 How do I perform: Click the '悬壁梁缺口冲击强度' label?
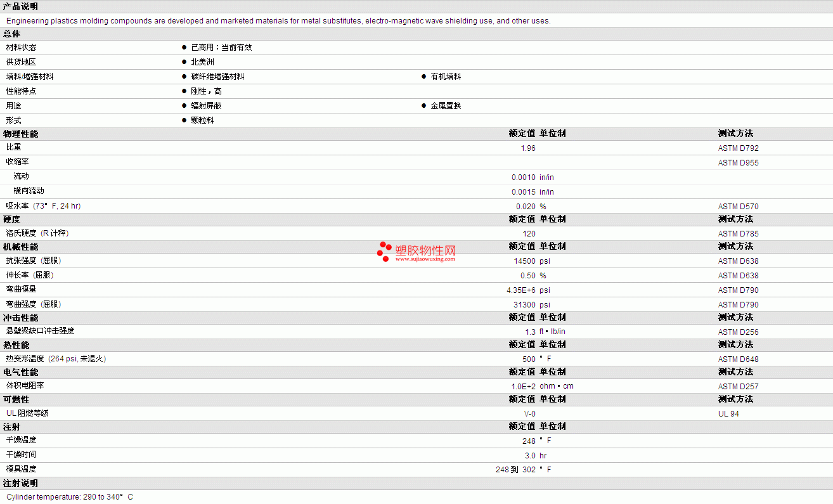(x=41, y=331)
